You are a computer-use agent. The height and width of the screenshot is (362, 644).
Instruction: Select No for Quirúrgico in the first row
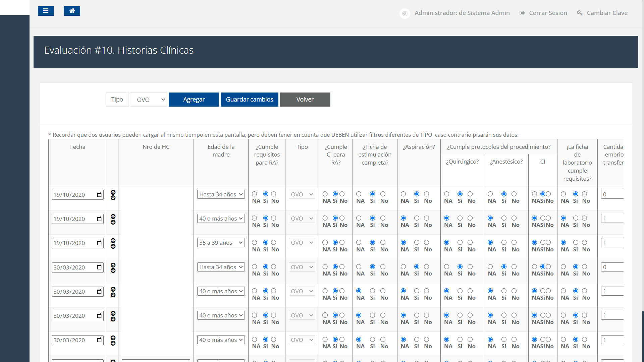pos(470,194)
